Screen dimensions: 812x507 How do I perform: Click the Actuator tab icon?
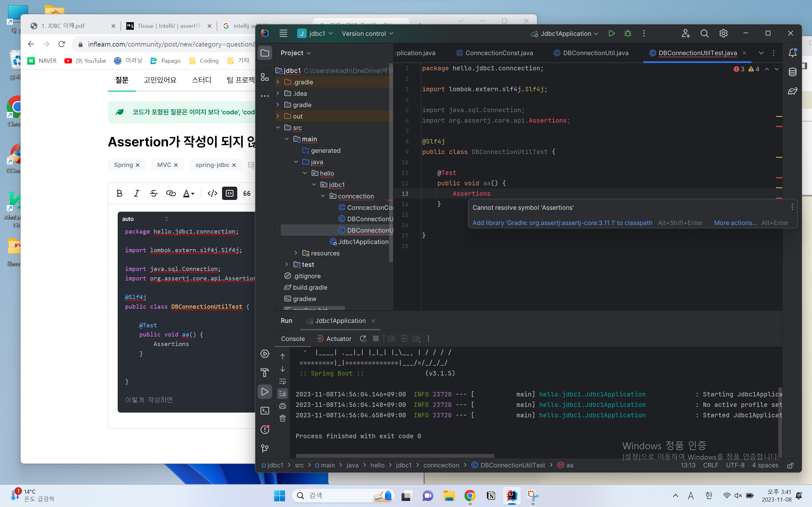tap(320, 338)
